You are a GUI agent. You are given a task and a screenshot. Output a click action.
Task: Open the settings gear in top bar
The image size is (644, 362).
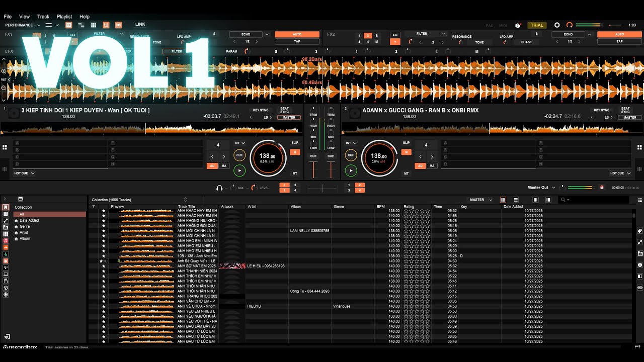coord(557,25)
